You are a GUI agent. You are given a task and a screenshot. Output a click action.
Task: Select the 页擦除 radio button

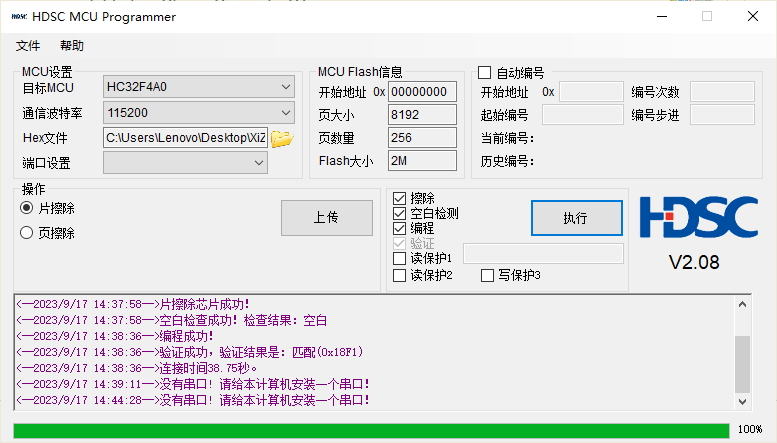pyautogui.click(x=27, y=232)
